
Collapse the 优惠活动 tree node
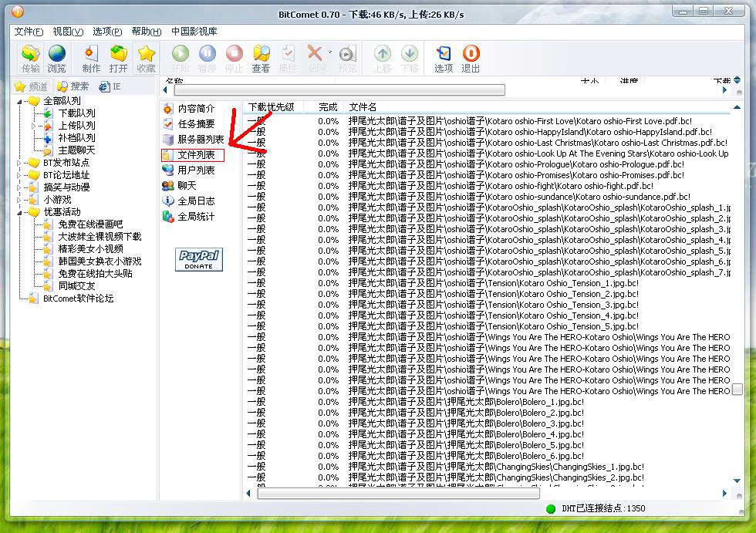pos(19,212)
